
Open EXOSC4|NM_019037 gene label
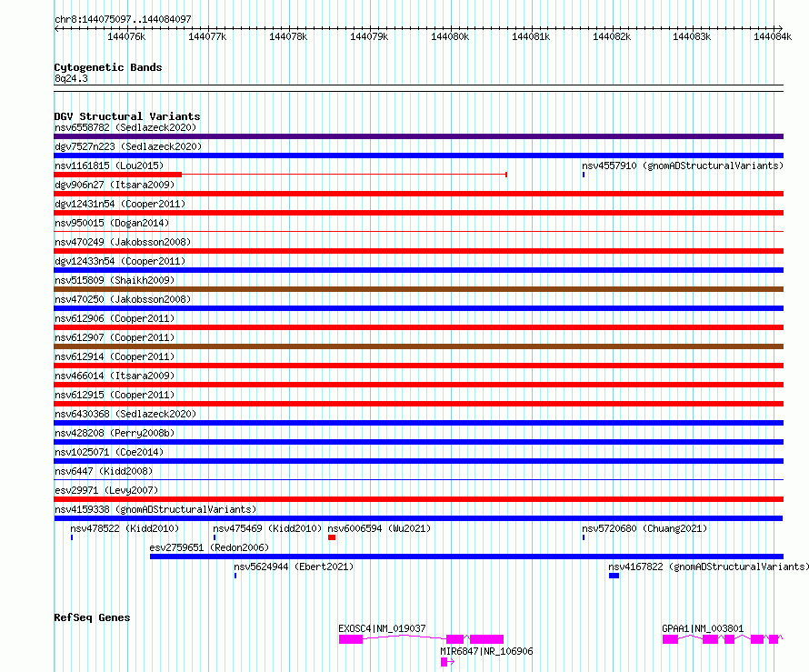[x=382, y=628]
